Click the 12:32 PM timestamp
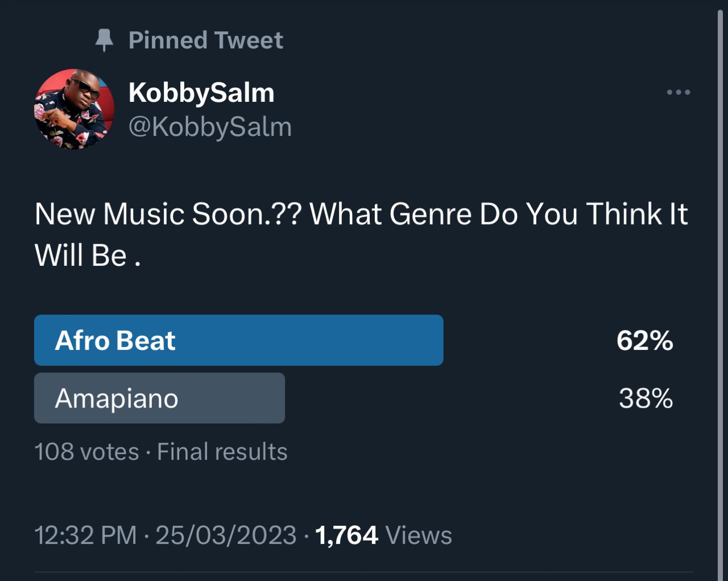This screenshot has height=581, width=728. (x=86, y=535)
